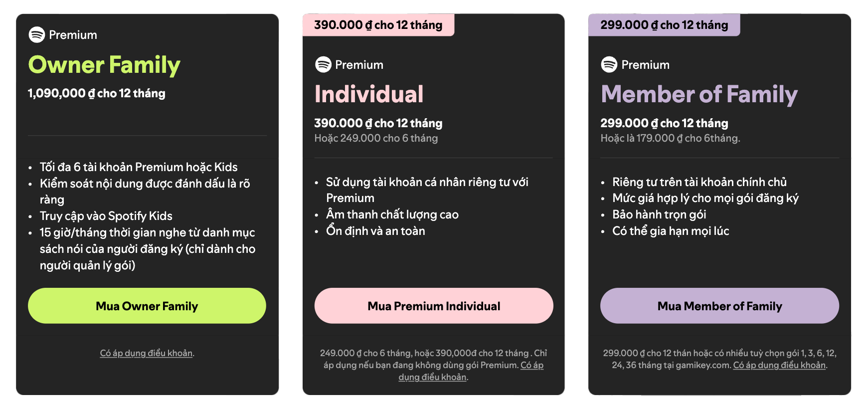Click the 1,090,000 ₫ price text
868x409 pixels.
[97, 93]
